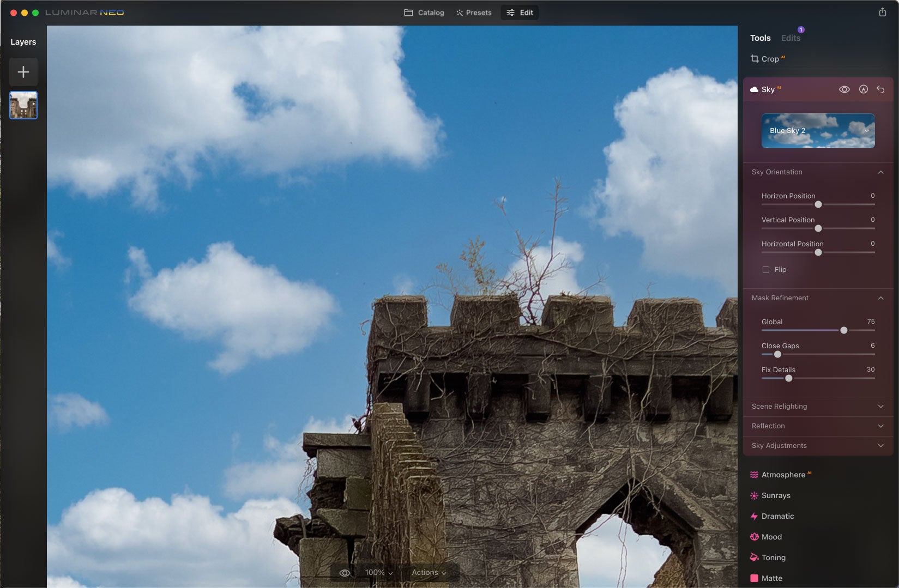Click the Luminar Neo logo text
899x588 pixels.
pyautogui.click(x=85, y=13)
